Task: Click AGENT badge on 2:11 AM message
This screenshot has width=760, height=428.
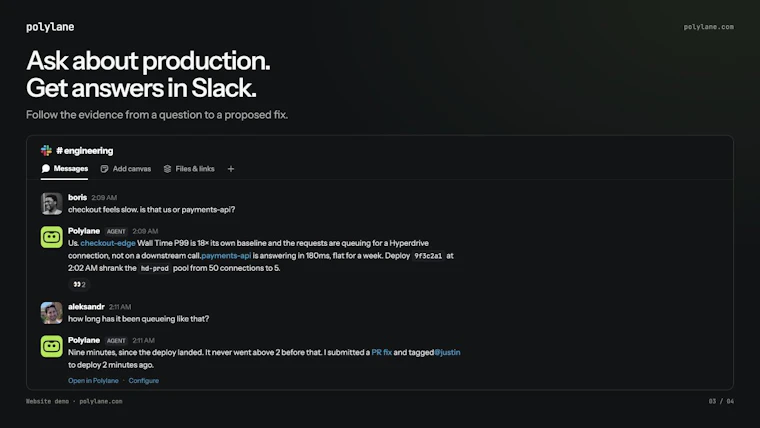Action: click(116, 341)
